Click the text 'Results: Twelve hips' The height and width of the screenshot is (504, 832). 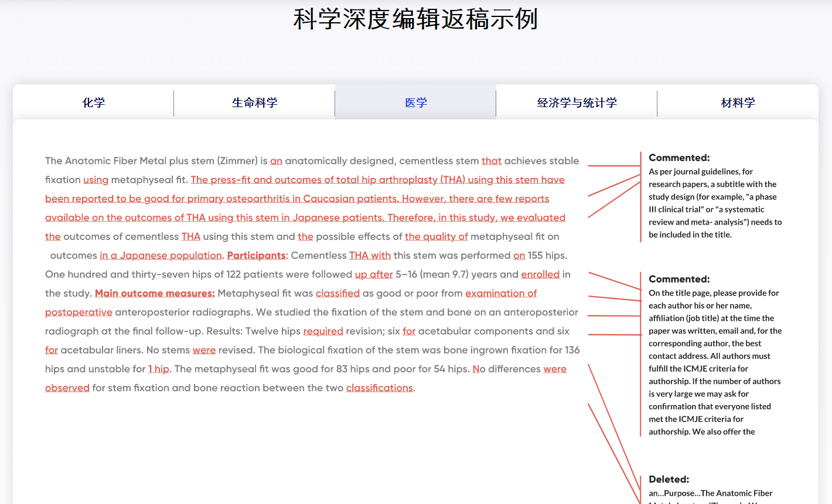[254, 331]
